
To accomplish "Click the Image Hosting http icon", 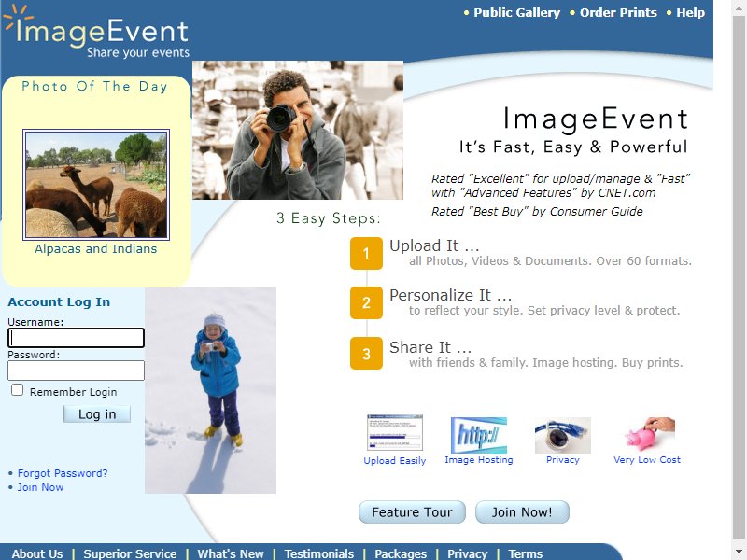I will (x=479, y=435).
